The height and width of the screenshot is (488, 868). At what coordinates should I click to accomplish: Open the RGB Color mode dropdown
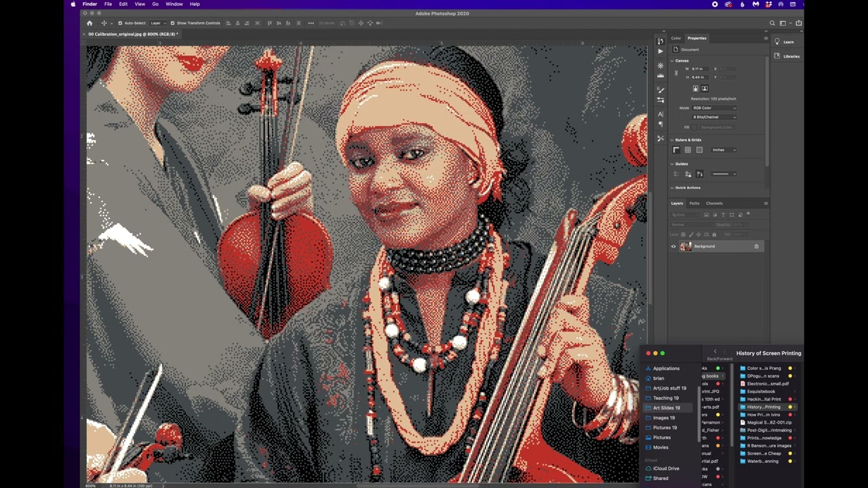[714, 108]
